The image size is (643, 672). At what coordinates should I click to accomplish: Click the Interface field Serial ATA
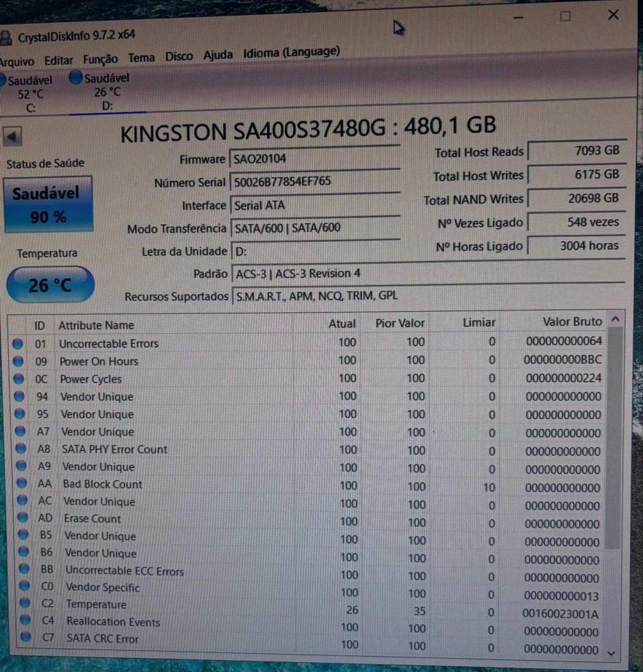315,205
